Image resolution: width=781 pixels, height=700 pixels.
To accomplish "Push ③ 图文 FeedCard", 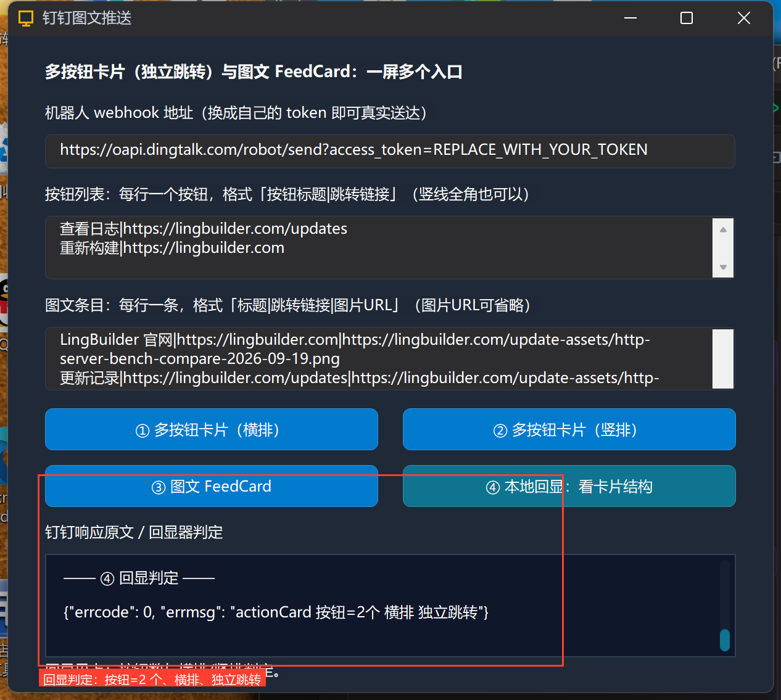I will [x=212, y=486].
